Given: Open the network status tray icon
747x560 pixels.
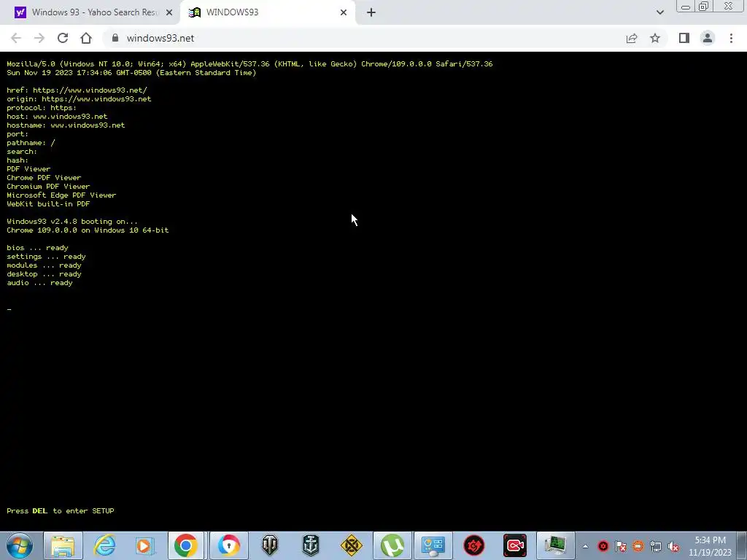Looking at the screenshot, I should [656, 546].
